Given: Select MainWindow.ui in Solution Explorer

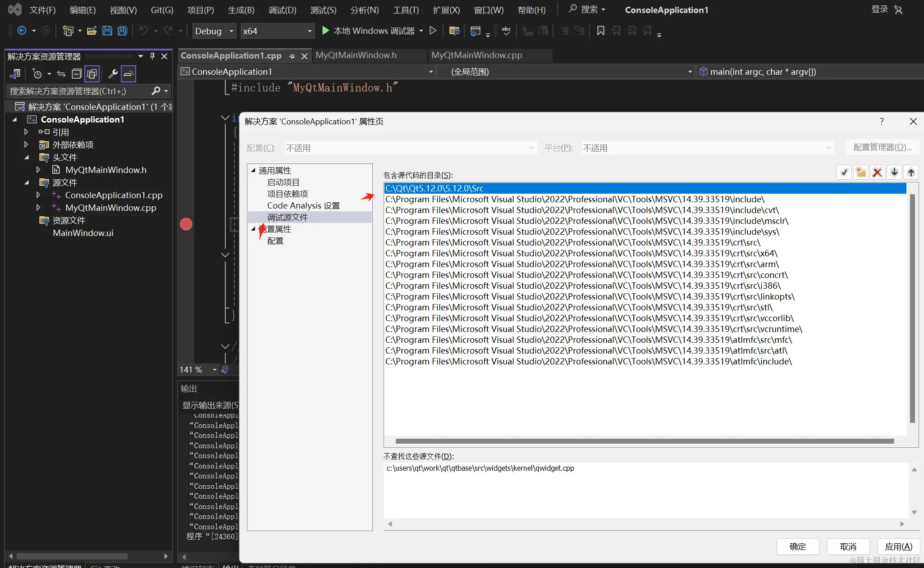Looking at the screenshot, I should (x=83, y=233).
